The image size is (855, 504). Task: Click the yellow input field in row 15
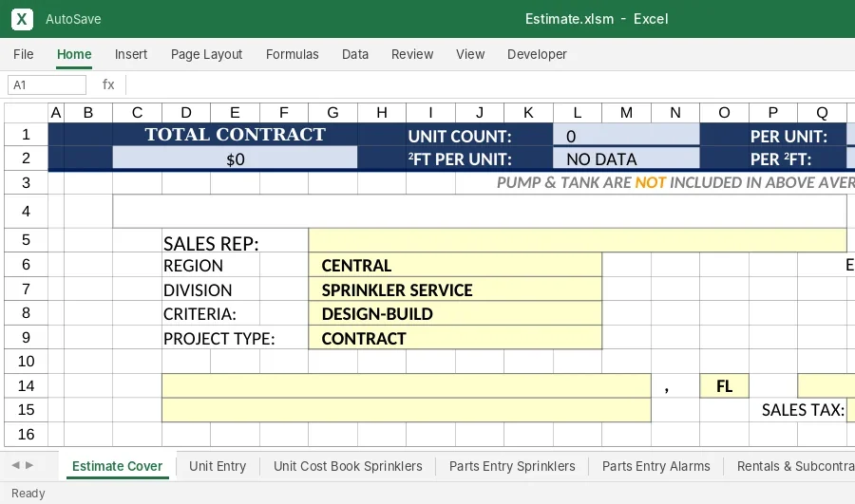click(x=407, y=410)
